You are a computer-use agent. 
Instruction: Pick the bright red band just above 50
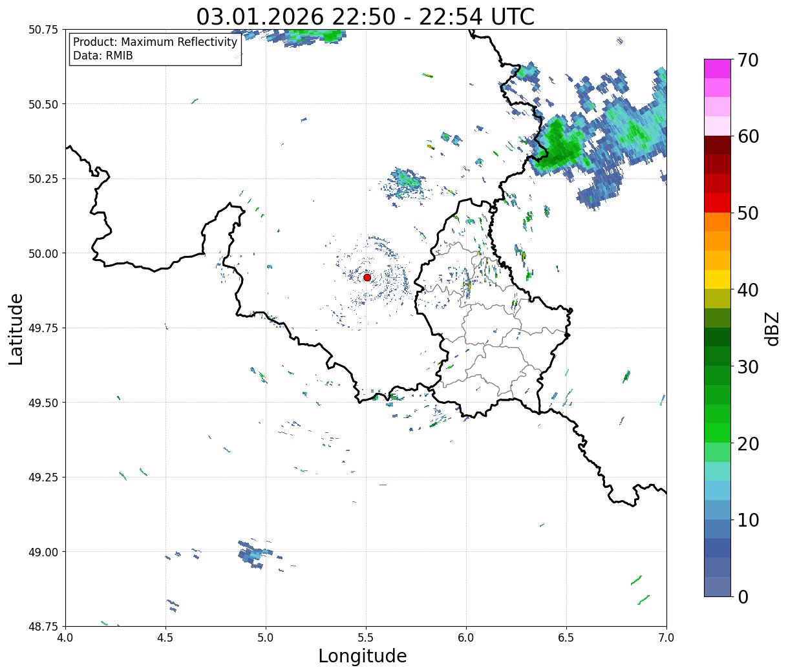click(718, 203)
